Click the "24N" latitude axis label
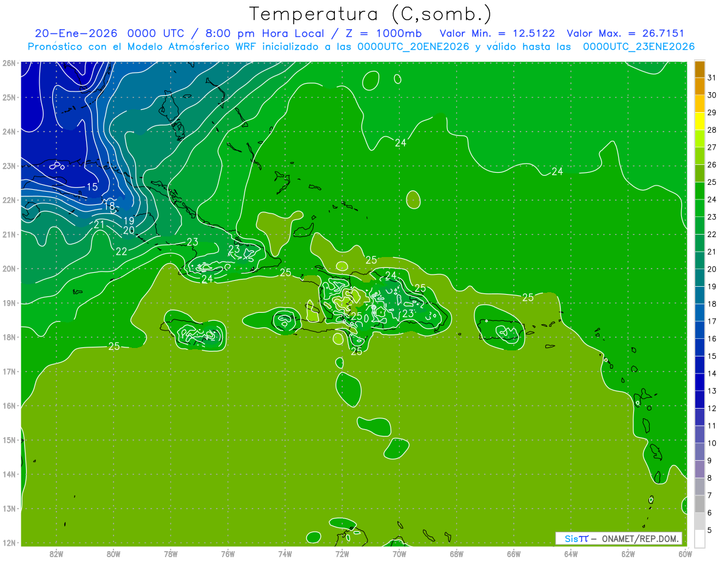Viewport: 728px width, 562px height. [9, 132]
